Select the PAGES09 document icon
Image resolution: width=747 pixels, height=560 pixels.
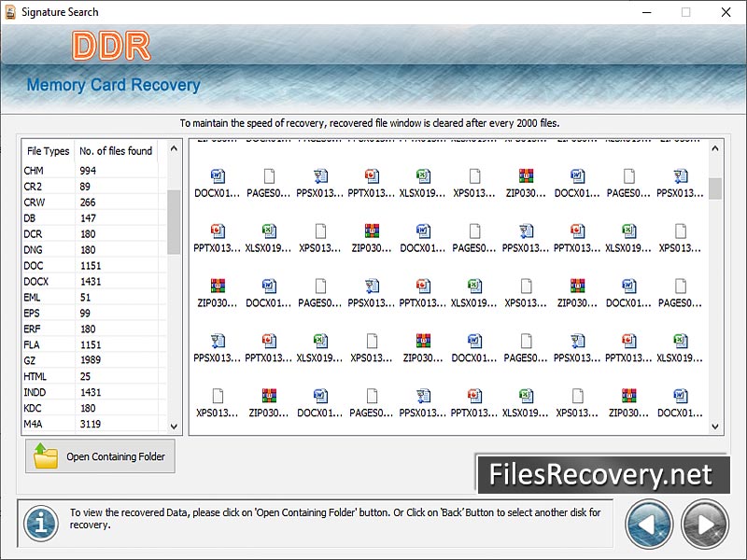[267, 177]
